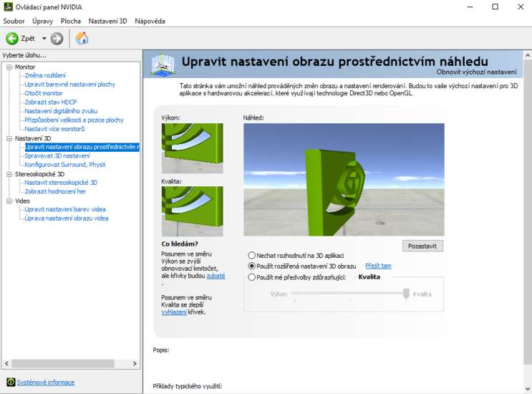Open the Úpravy menu

(43, 21)
